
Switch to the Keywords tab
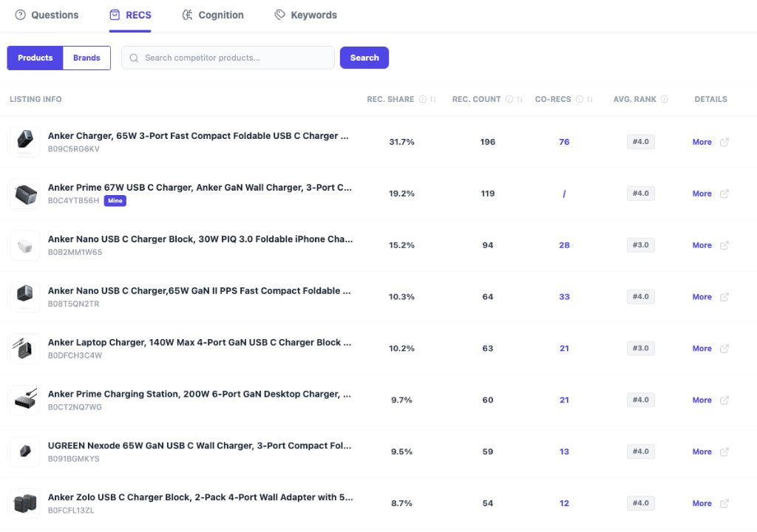pyautogui.click(x=305, y=15)
